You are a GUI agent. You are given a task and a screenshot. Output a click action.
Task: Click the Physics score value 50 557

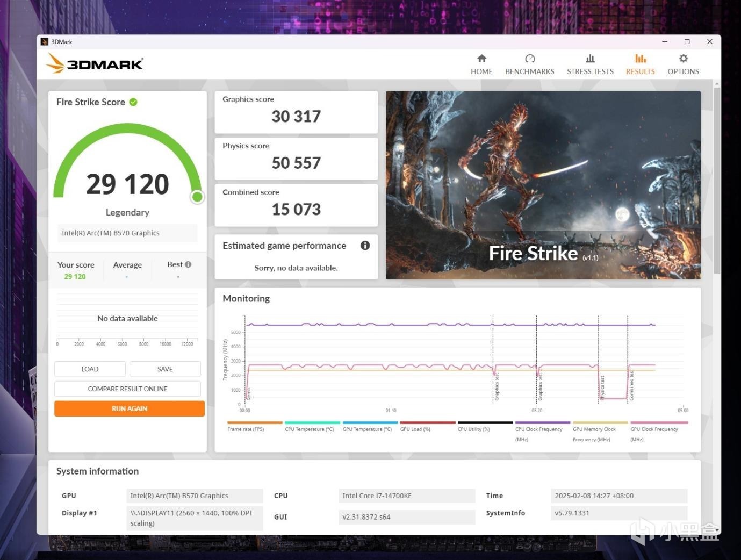click(x=296, y=163)
